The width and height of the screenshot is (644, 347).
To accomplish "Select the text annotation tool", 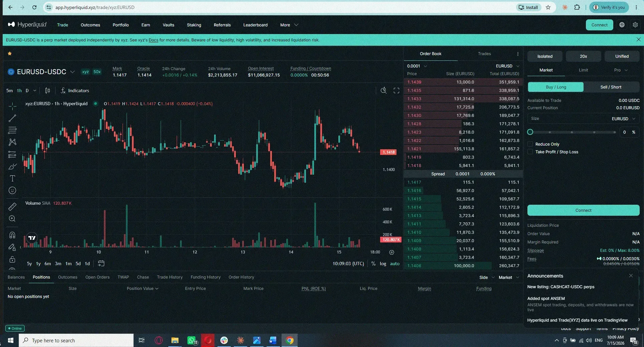I will click(x=12, y=178).
